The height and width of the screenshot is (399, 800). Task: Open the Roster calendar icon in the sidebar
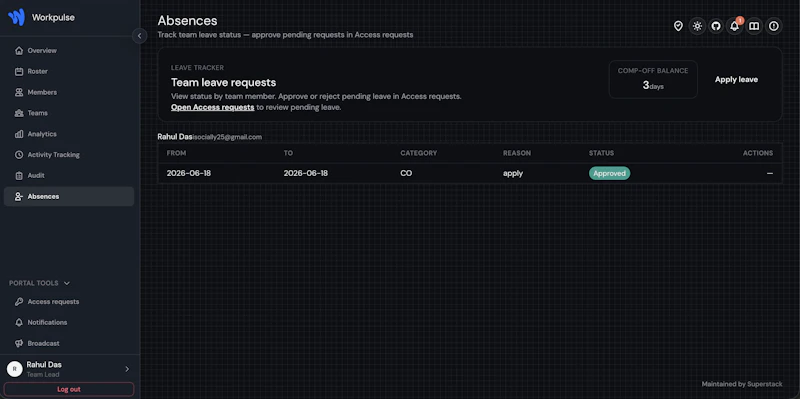tap(19, 71)
